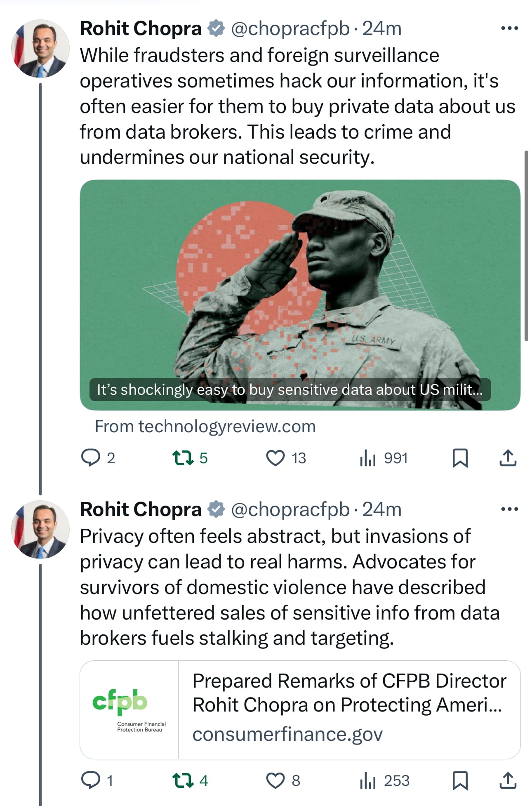Reply to the second tweet about privacy
Screen dimensions: 532x806
[91, 780]
